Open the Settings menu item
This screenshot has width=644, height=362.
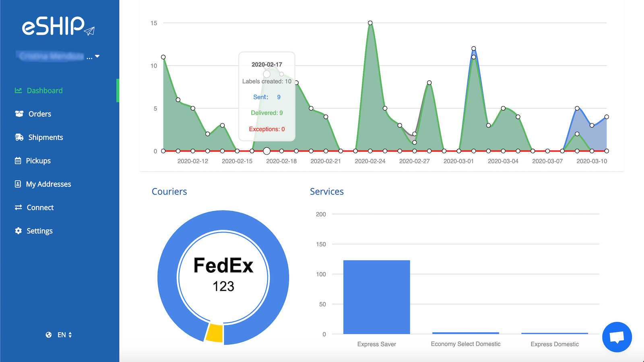click(39, 231)
